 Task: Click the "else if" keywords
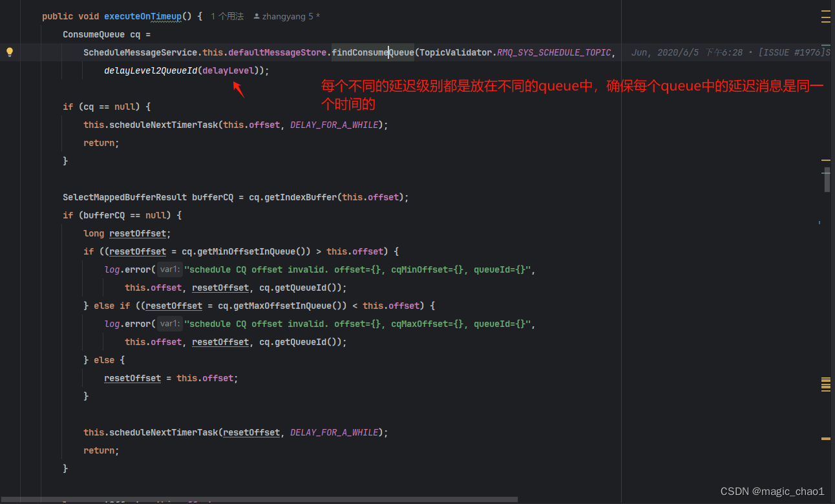[112, 306]
